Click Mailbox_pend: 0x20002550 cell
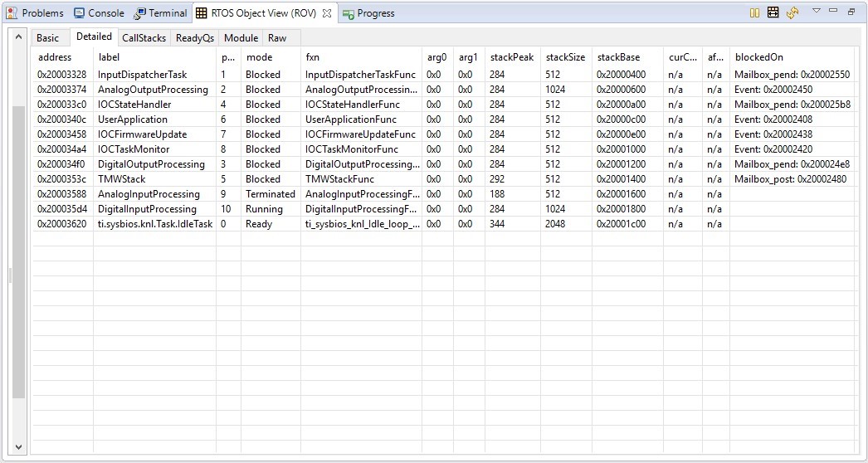 (x=792, y=74)
